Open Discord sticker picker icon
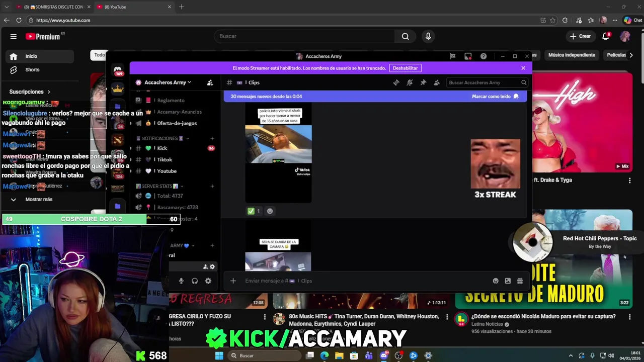Viewport: 644px width, 362px height. click(x=508, y=281)
